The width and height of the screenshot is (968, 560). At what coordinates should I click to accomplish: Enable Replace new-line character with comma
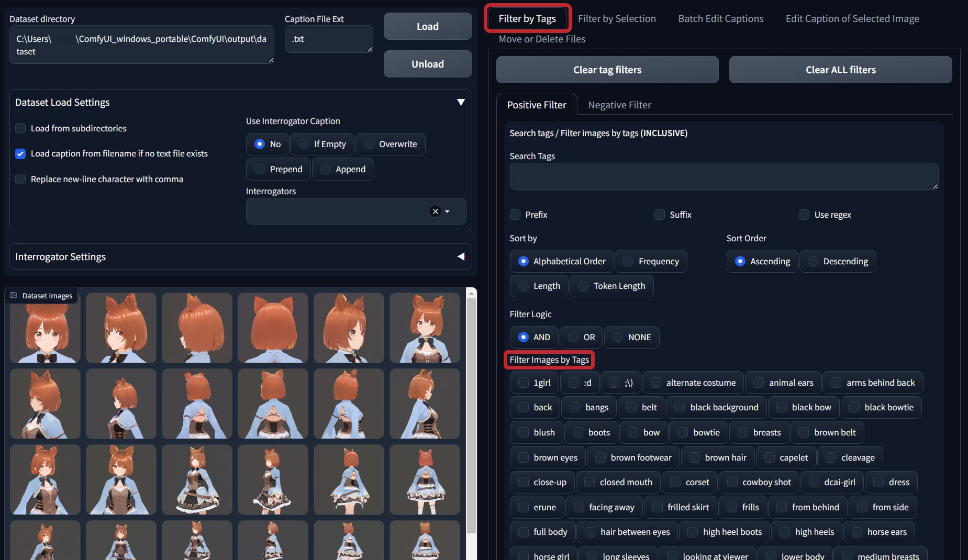click(x=20, y=179)
